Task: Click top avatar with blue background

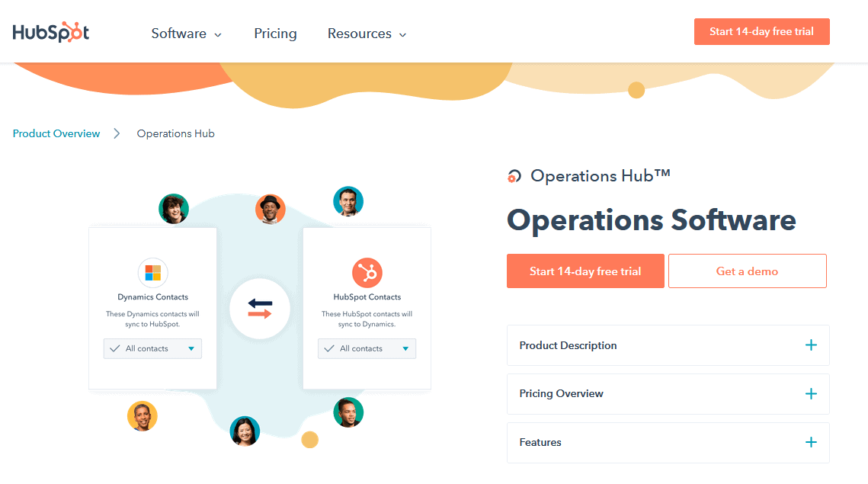Action: point(348,201)
